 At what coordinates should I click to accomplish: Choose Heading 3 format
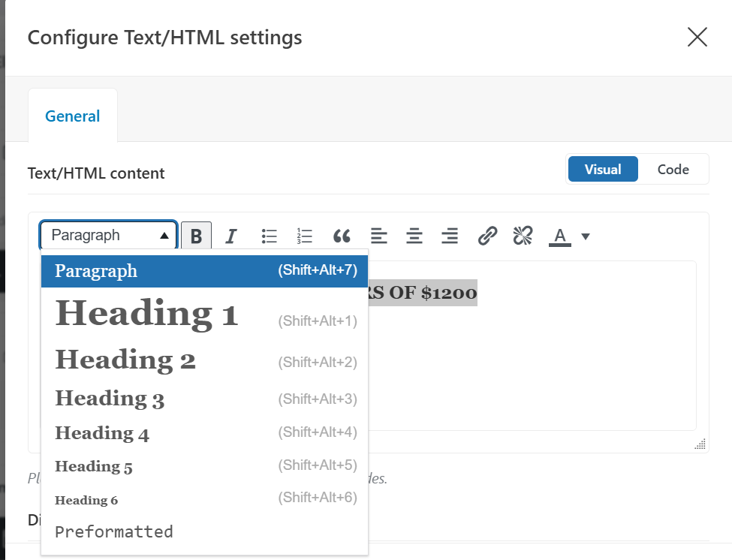(x=204, y=399)
